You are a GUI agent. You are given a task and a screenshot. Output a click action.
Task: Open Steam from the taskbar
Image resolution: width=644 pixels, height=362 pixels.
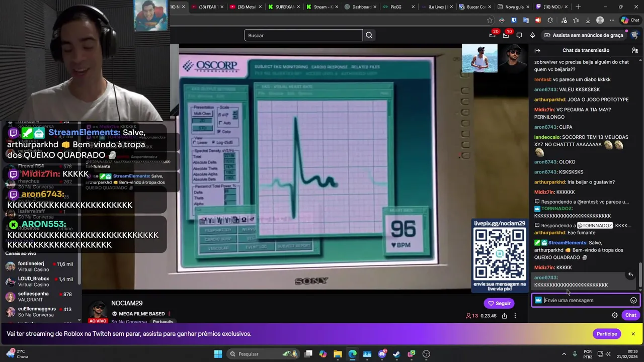pyautogui.click(x=396, y=354)
